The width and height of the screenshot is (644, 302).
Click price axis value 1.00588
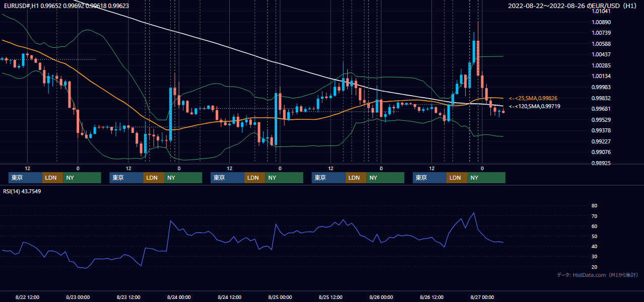pos(601,44)
